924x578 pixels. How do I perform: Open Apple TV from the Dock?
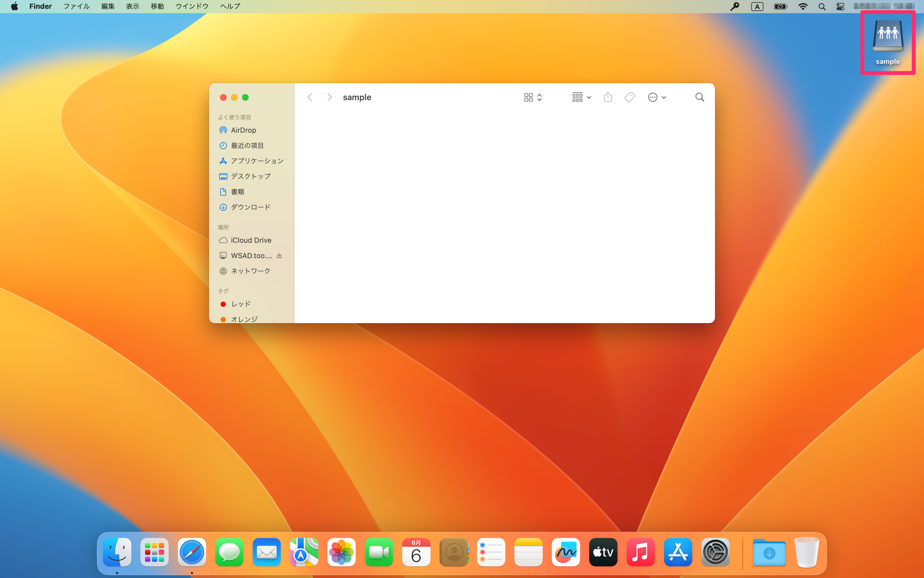pyautogui.click(x=603, y=552)
